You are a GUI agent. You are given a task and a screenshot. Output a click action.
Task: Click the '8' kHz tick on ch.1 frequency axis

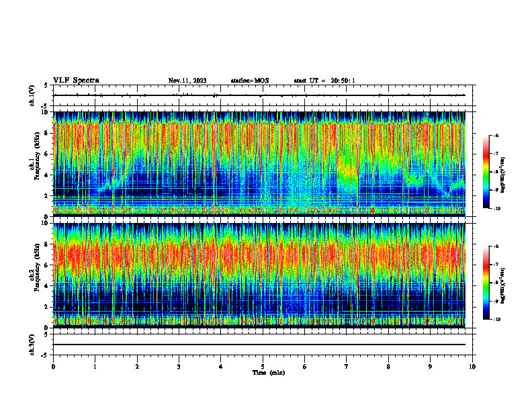tap(46, 133)
